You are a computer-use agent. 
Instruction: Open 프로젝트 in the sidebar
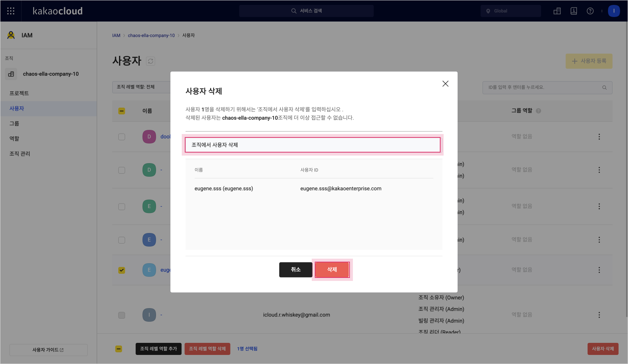pos(48,93)
